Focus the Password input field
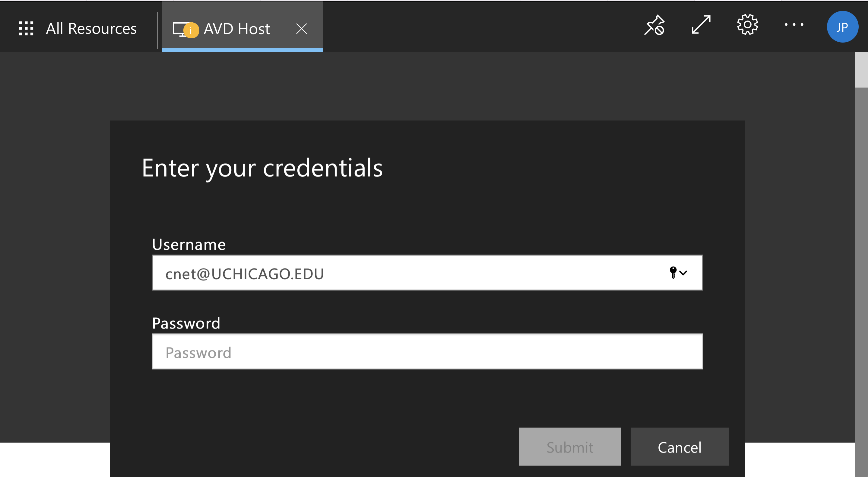The width and height of the screenshot is (868, 477). (427, 351)
